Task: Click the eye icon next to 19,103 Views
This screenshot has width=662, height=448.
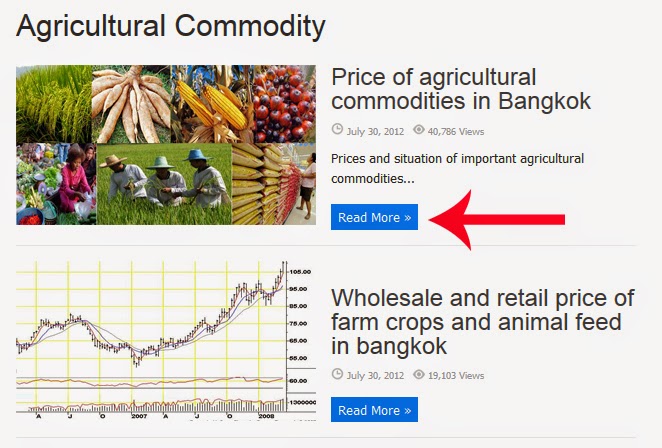Action: 418,374
